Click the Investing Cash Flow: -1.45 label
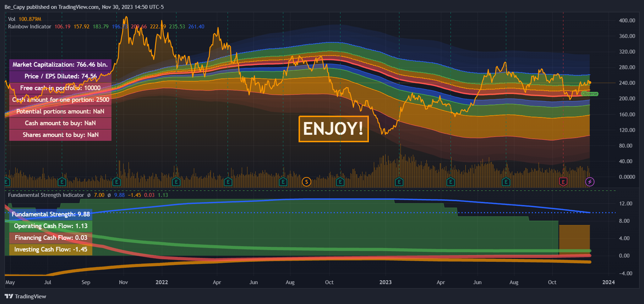 (51, 249)
